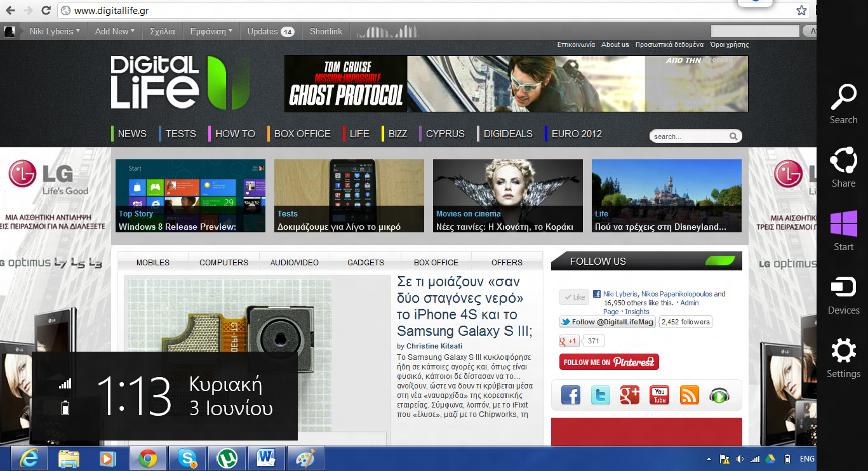Open the CYPRUS section
This screenshot has width=868, height=471.
click(x=445, y=134)
